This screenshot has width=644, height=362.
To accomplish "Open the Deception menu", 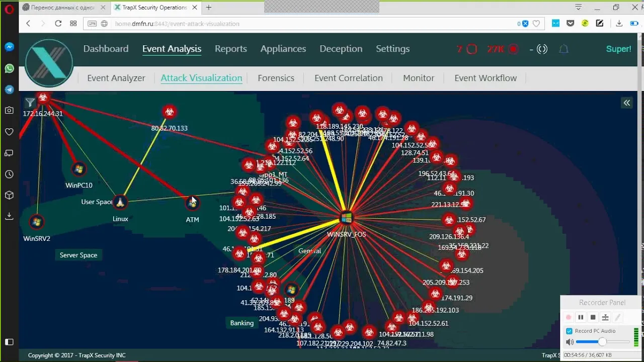I will pyautogui.click(x=341, y=49).
